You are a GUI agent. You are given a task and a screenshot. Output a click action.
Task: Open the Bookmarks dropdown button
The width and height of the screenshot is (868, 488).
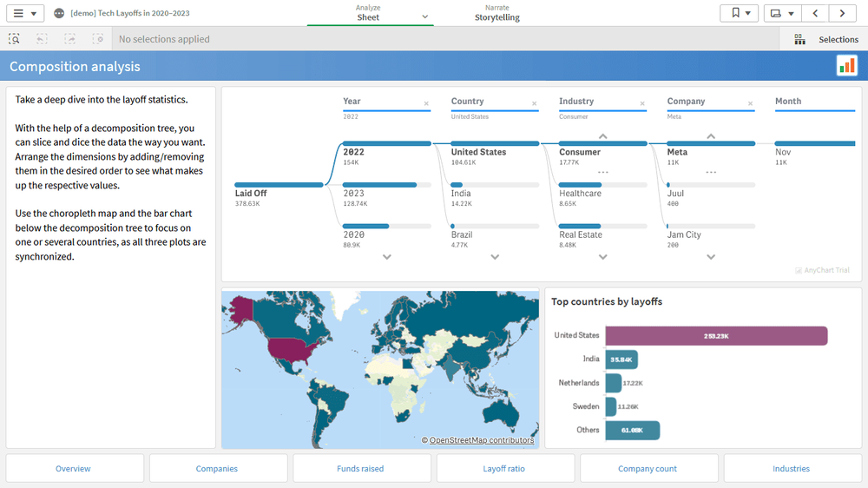click(739, 13)
